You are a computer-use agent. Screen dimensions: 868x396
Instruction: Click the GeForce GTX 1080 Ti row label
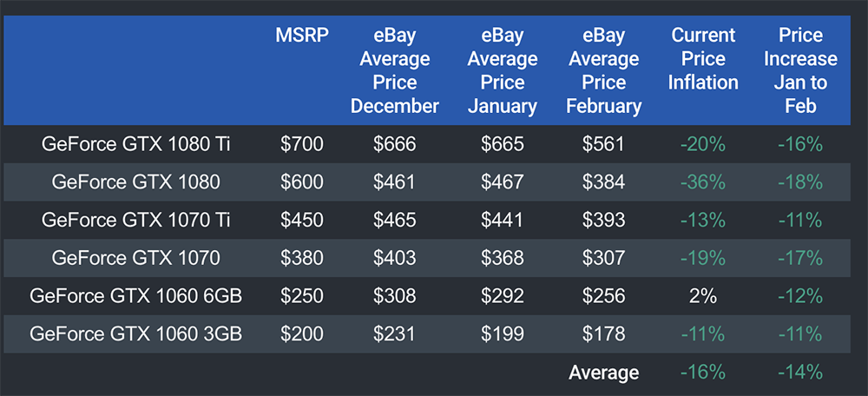[135, 144]
